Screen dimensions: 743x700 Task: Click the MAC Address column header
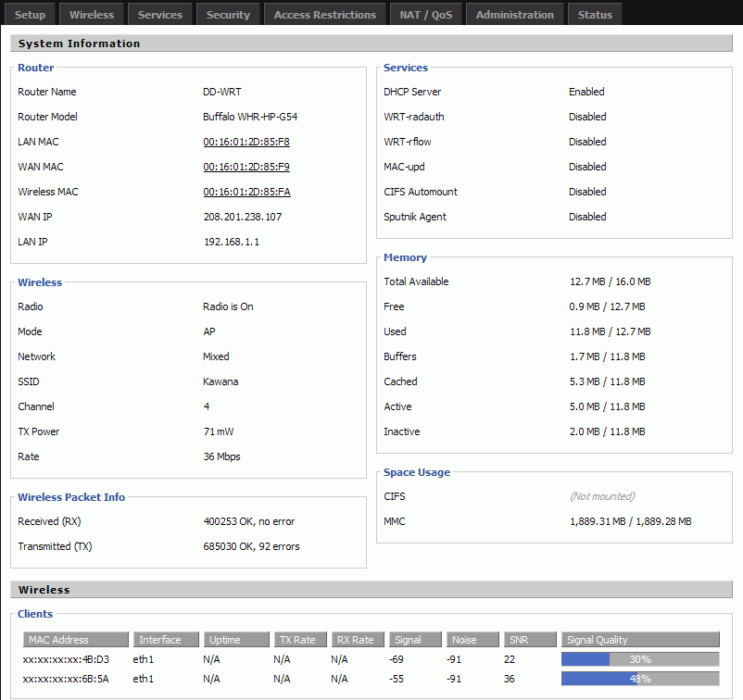click(76, 640)
